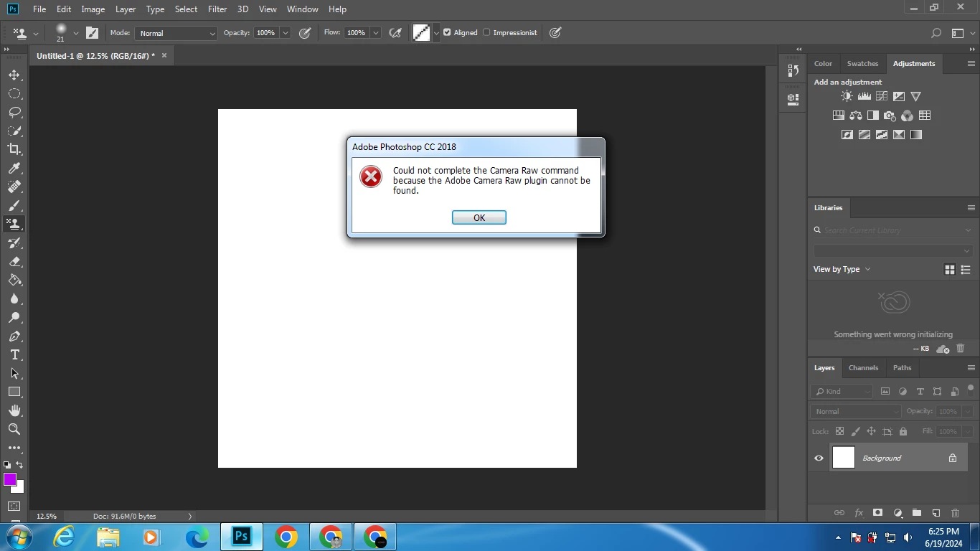Select the Dodge tool
This screenshot has height=551, width=980.
click(x=14, y=318)
